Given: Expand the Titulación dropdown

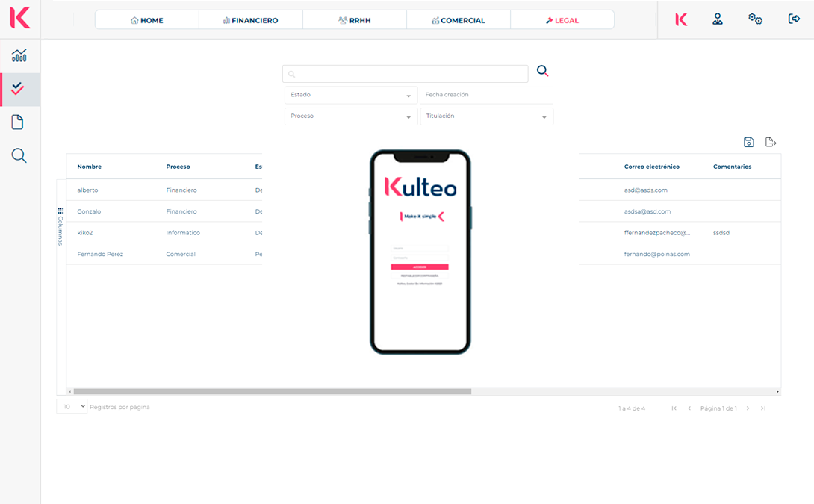Looking at the screenshot, I should [486, 116].
